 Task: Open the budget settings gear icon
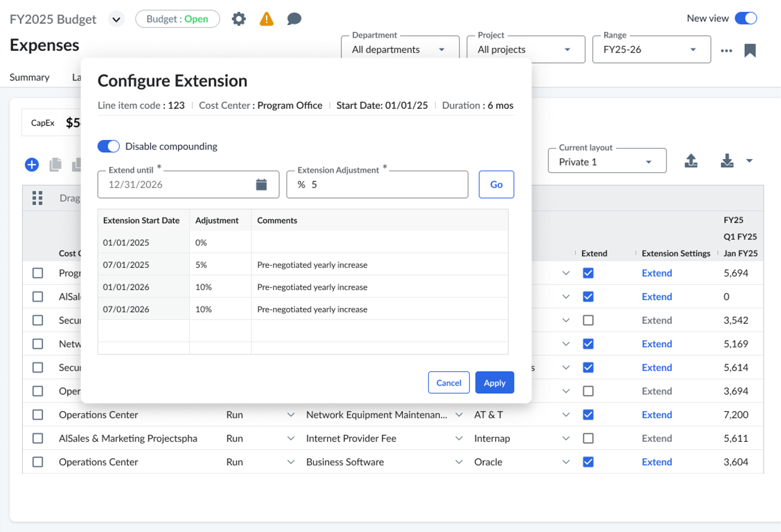click(239, 19)
